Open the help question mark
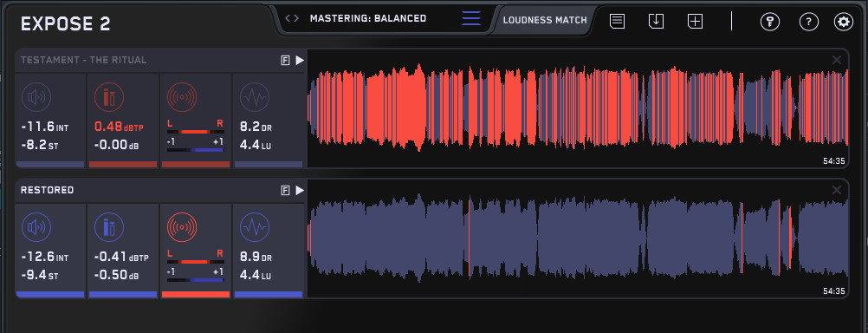Screen dimensions: 868x333 [809, 22]
